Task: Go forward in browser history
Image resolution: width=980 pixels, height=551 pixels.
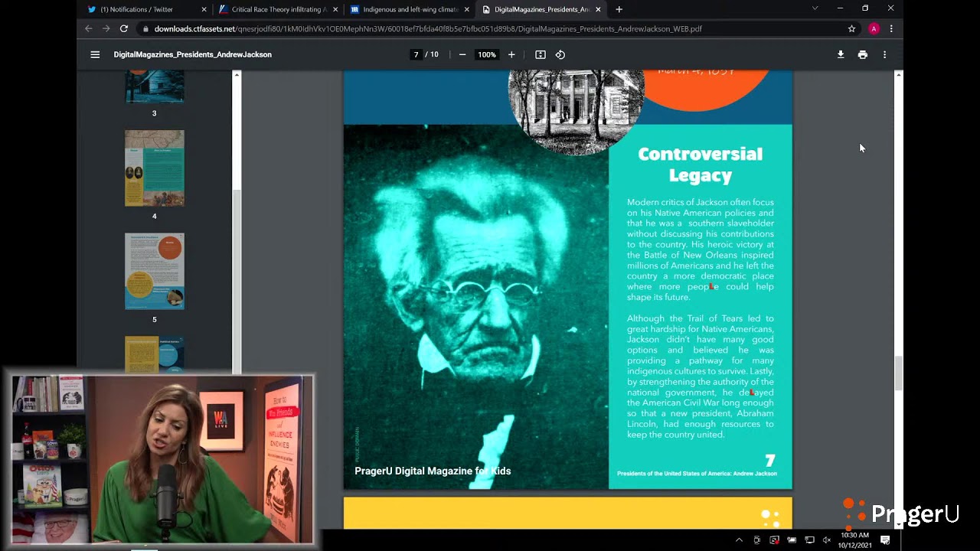Action: click(106, 29)
